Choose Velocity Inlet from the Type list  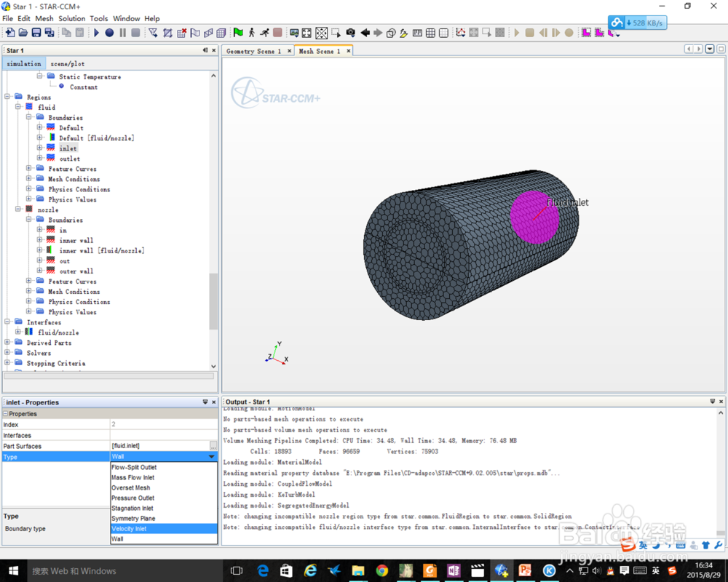[x=164, y=529]
